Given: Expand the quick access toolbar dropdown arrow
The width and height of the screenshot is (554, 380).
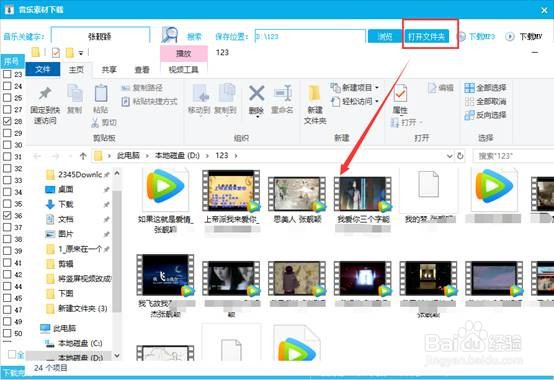Looking at the screenshot, I should point(81,53).
